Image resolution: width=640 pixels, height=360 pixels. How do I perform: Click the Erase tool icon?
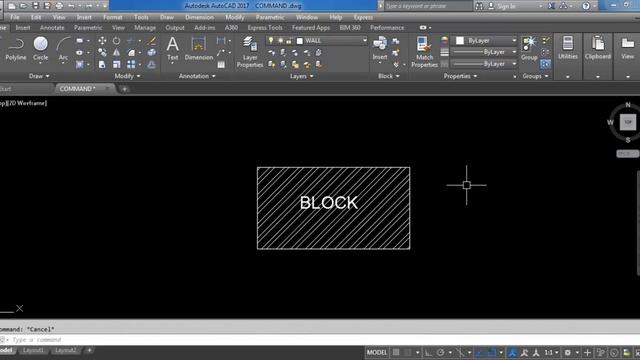point(151,40)
